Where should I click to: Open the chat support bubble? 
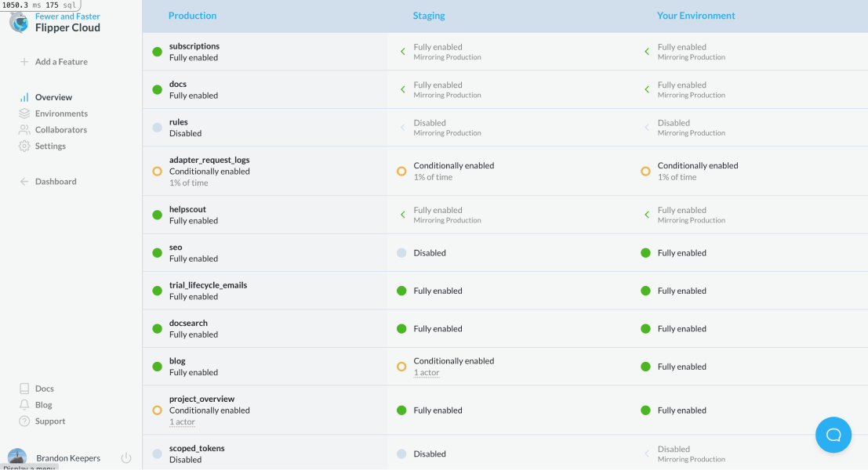[x=833, y=435]
